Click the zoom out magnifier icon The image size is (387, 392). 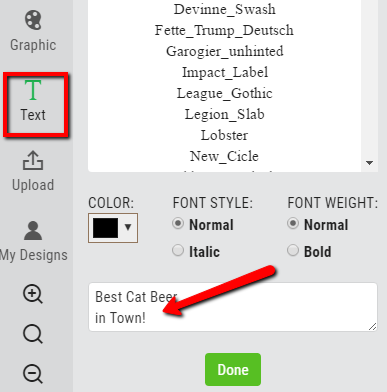[x=33, y=374]
